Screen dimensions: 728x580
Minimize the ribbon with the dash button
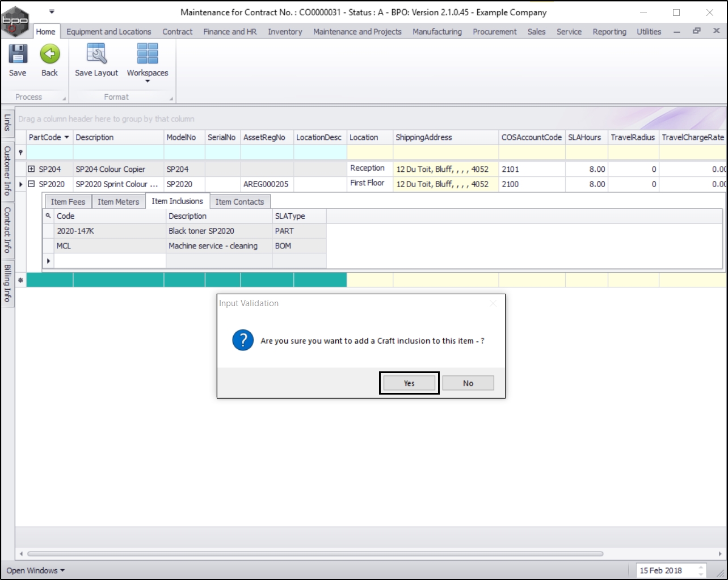point(676,32)
